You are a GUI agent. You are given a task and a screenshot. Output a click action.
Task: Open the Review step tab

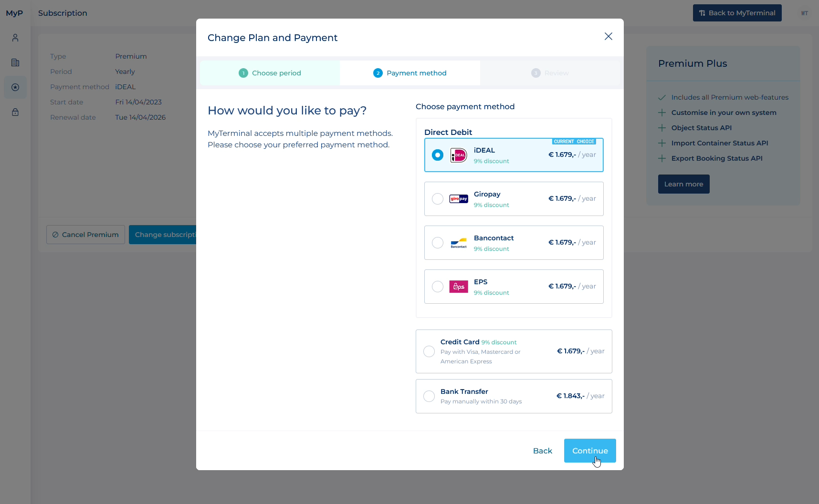(550, 73)
